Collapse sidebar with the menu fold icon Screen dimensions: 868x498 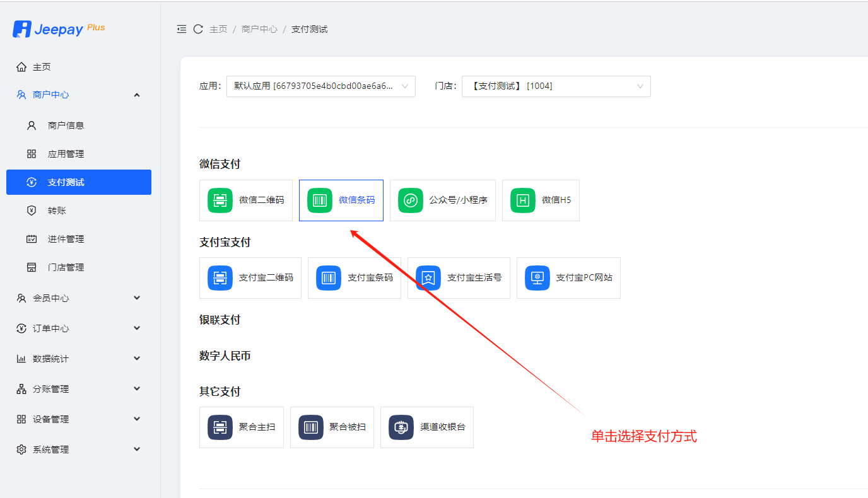(182, 29)
